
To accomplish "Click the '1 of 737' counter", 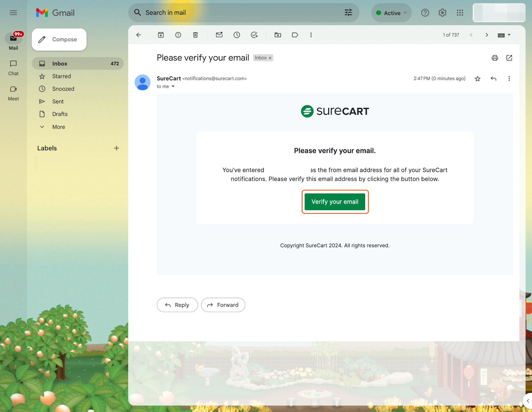I will click(x=451, y=35).
